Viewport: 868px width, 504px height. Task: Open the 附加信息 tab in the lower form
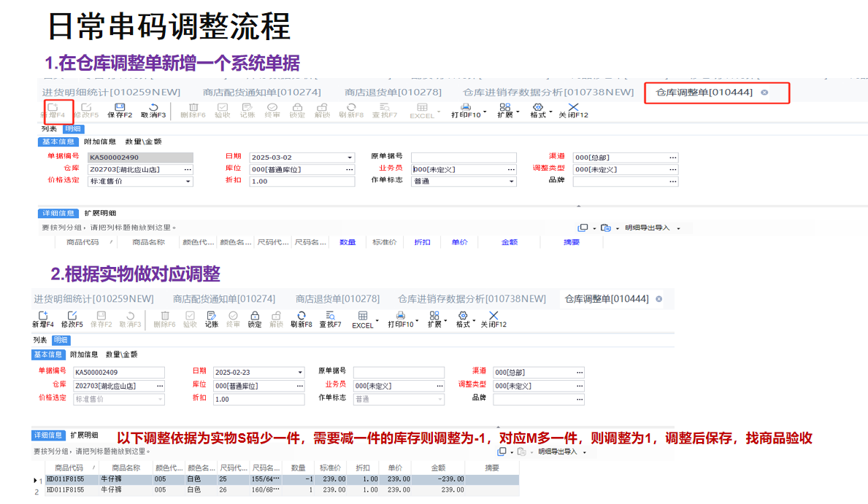coord(84,354)
